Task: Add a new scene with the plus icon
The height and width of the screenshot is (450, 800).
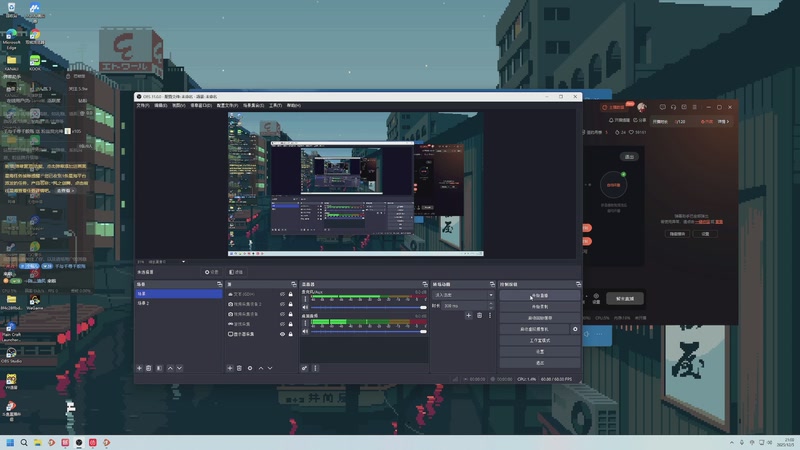Action: point(139,368)
